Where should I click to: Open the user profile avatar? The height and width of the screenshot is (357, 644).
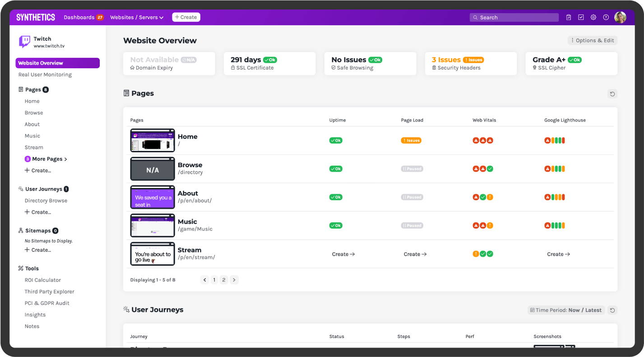tap(620, 17)
